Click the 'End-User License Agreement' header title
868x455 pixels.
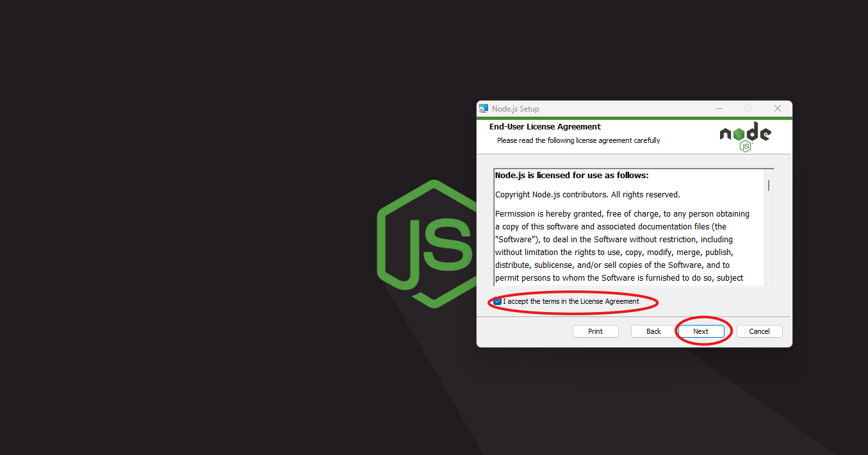point(545,127)
